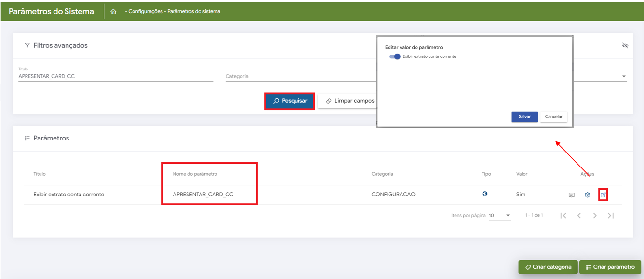
Task: Click the Parâmetros do Sistema page title
Action: coord(51,11)
